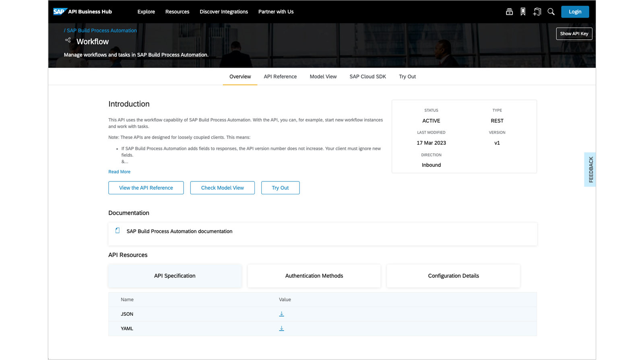This screenshot has height=360, width=644.
Task: Click the SAP logo icon
Action: tap(59, 12)
